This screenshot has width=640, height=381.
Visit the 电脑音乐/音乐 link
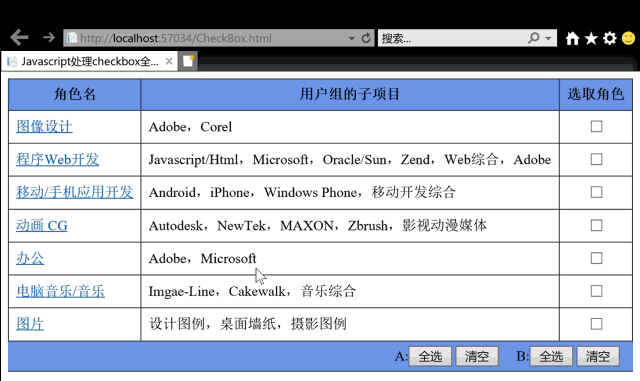click(x=60, y=291)
